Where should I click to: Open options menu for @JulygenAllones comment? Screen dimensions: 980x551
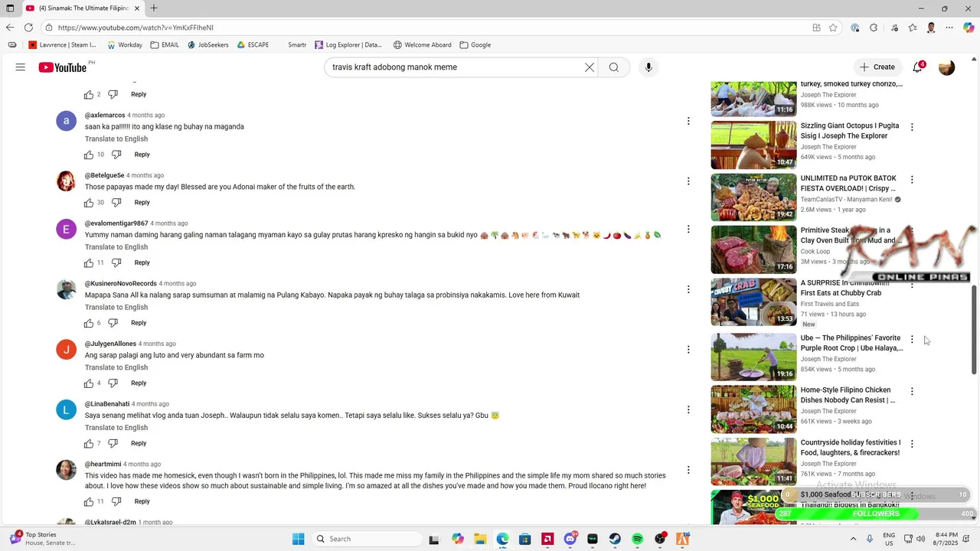pyautogui.click(x=688, y=350)
